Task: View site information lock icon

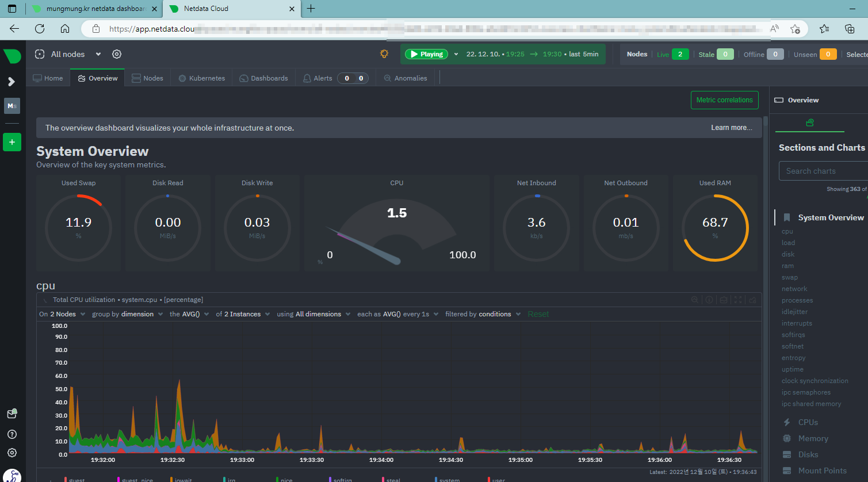Action: [96, 29]
